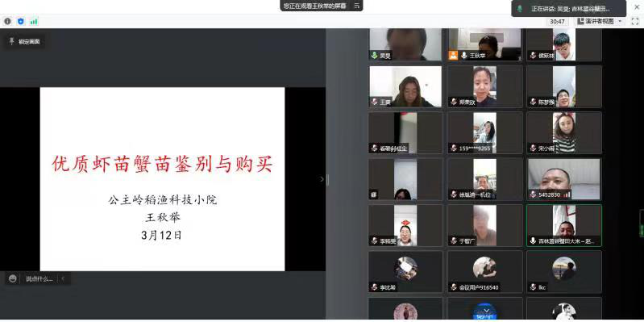The width and height of the screenshot is (644, 322).
Task: Click the muted mic on the 5452830 tile
Action: pyautogui.click(x=533, y=194)
